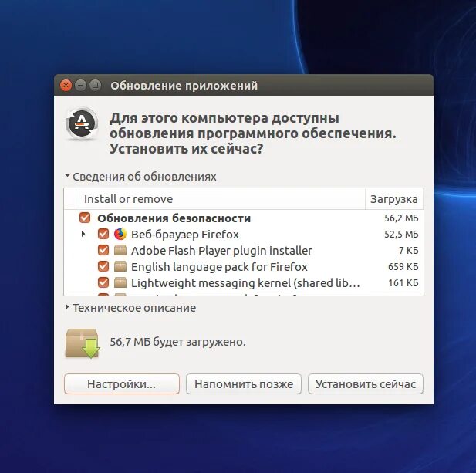Viewport: 476px width, 473px height.
Task: Select the Веб-браузер Firefox row text
Action: (x=185, y=235)
